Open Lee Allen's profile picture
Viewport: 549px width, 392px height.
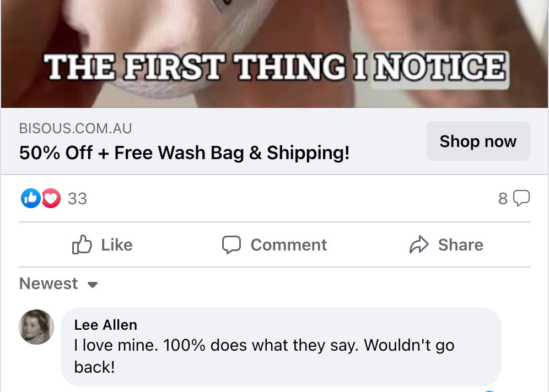36,327
